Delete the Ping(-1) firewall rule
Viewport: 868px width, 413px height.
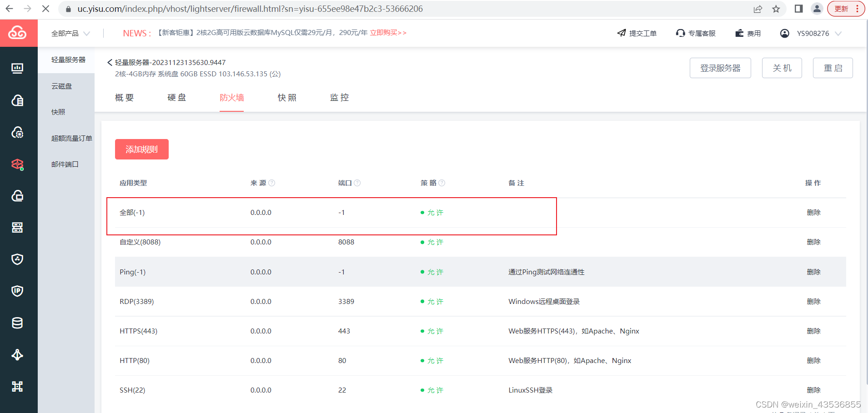coord(813,272)
